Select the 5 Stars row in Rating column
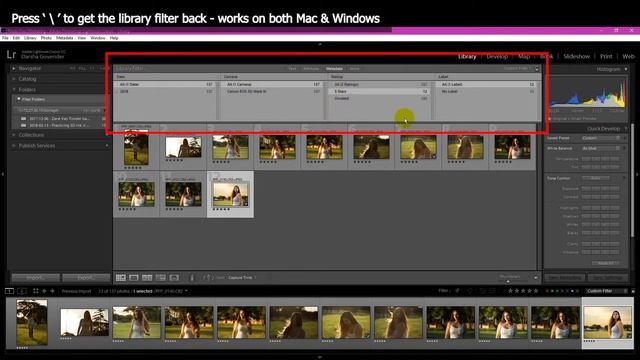Viewport: 640px width, 360px height. (x=379, y=91)
